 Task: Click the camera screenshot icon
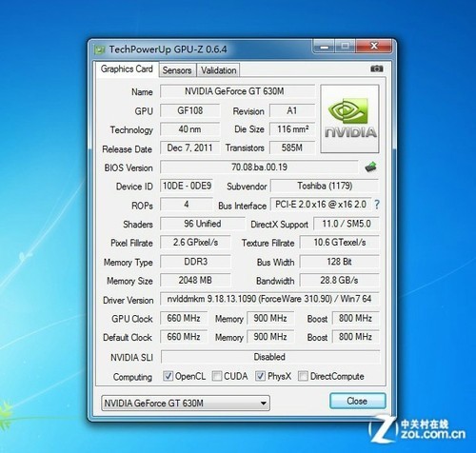tap(376, 69)
